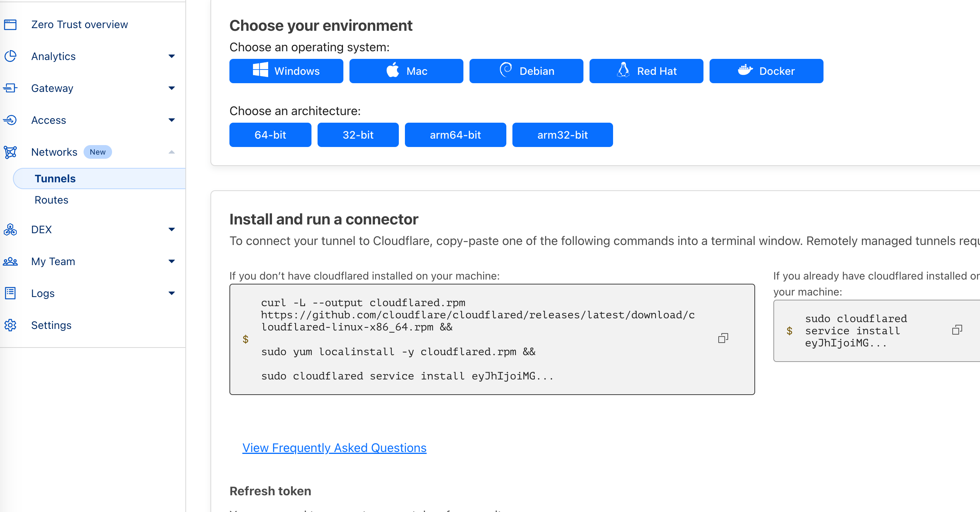Image resolution: width=980 pixels, height=512 pixels.
Task: Expand the Analytics menu arrow
Action: [x=172, y=56]
